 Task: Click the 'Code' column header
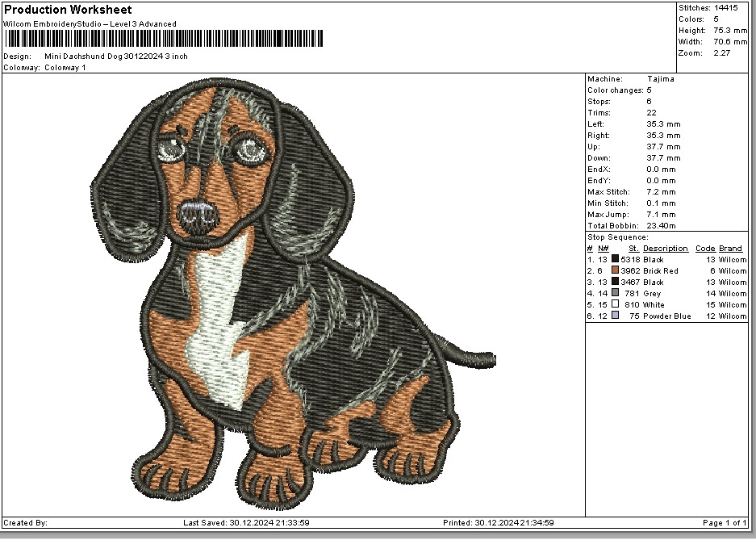pos(705,249)
